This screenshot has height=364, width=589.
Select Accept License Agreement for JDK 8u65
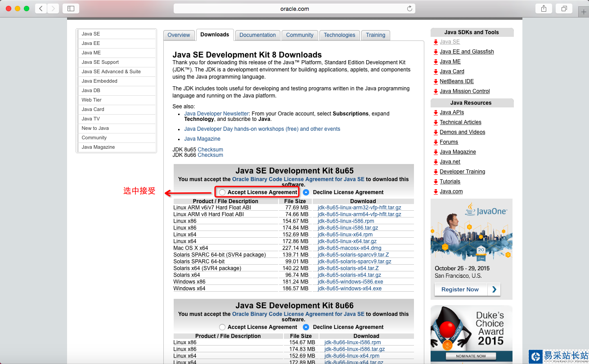222,192
